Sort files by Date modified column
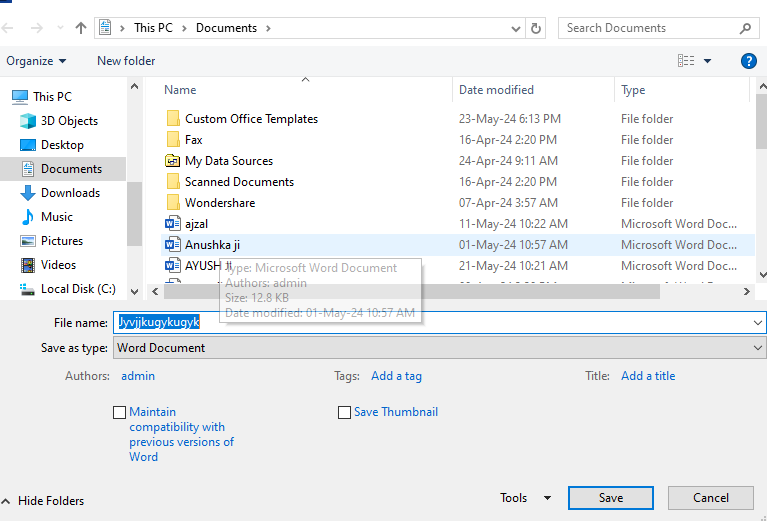767x521 pixels. [496, 90]
